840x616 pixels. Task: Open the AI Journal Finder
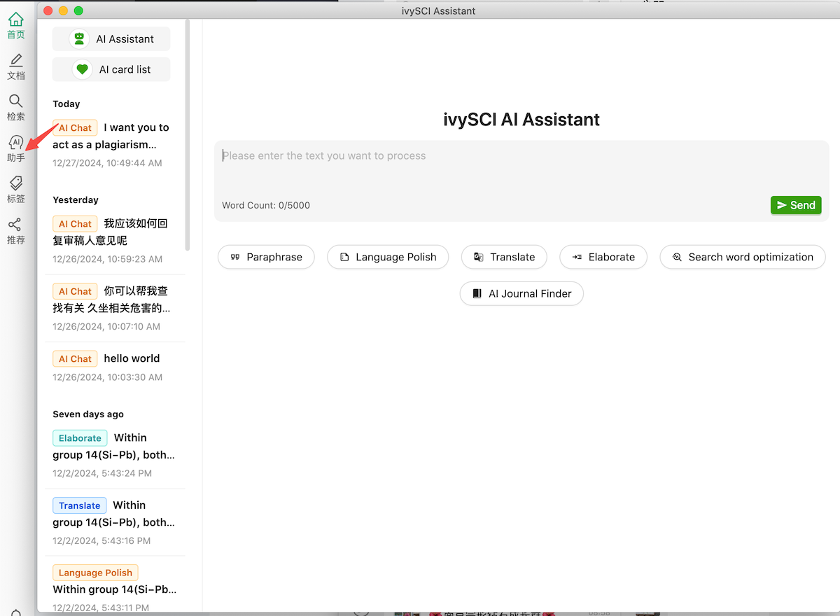(x=521, y=293)
